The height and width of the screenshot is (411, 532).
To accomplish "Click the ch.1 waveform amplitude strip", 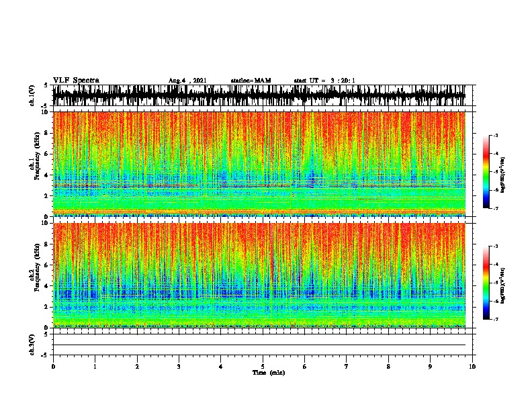I will click(259, 95).
